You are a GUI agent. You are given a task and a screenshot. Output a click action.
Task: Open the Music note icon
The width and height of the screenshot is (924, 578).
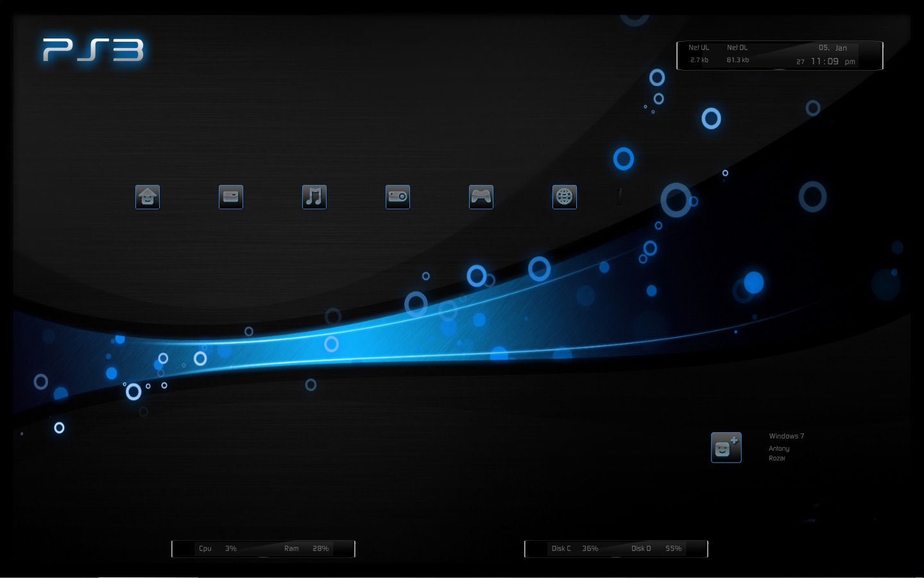[x=314, y=197]
